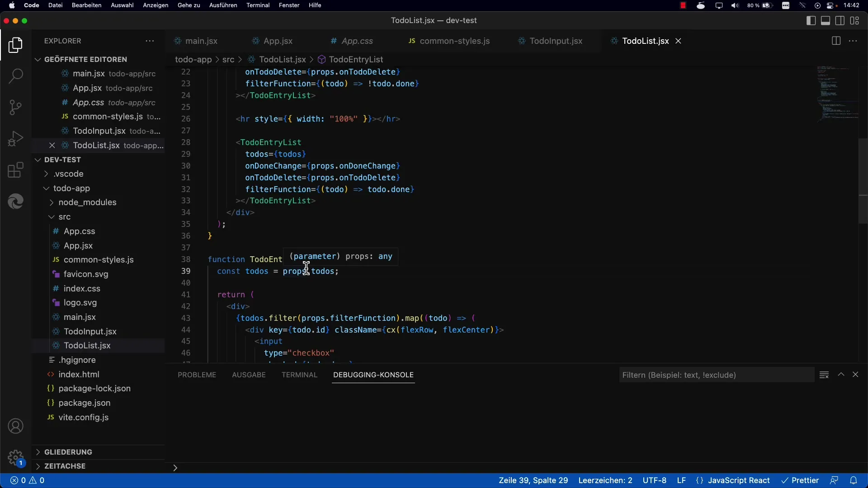The image size is (868, 488).
Task: Click Prettier status bar entry
Action: tap(800, 480)
